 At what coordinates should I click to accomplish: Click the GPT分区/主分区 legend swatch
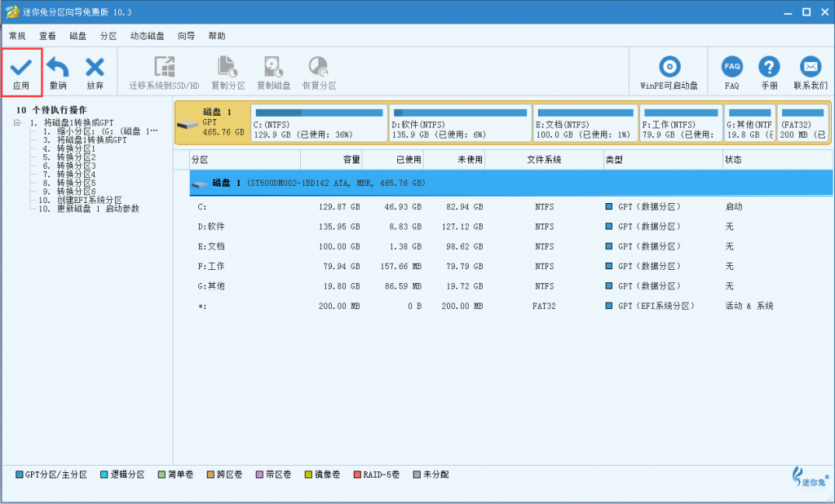[x=20, y=475]
